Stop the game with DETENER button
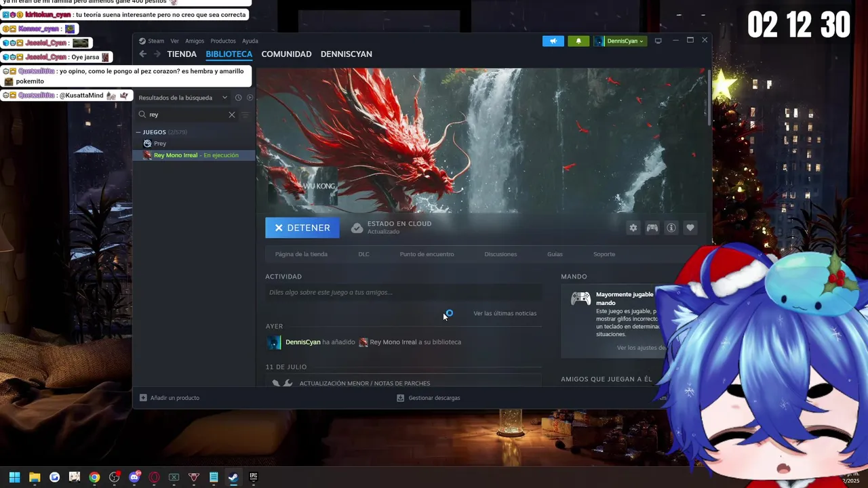The width and height of the screenshot is (868, 488). point(302,228)
